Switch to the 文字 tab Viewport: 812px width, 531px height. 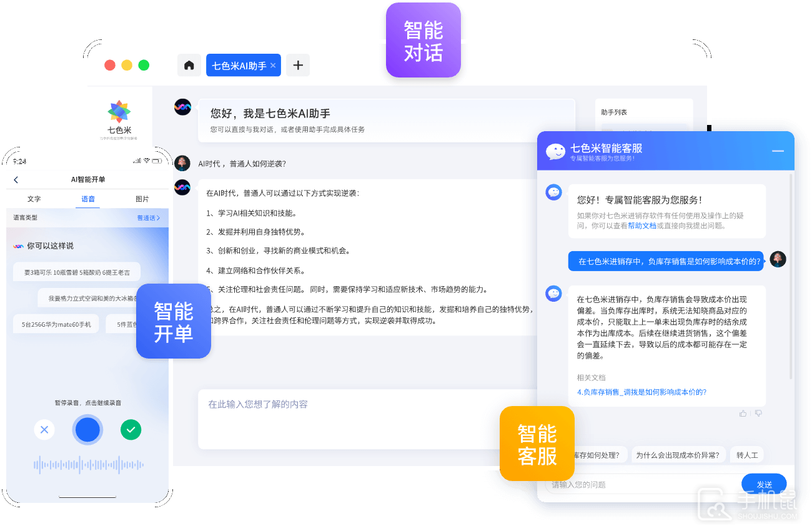[34, 199]
